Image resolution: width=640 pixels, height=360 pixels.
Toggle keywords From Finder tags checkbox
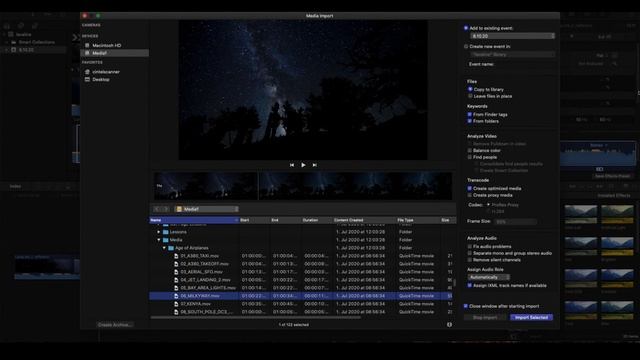(469, 115)
